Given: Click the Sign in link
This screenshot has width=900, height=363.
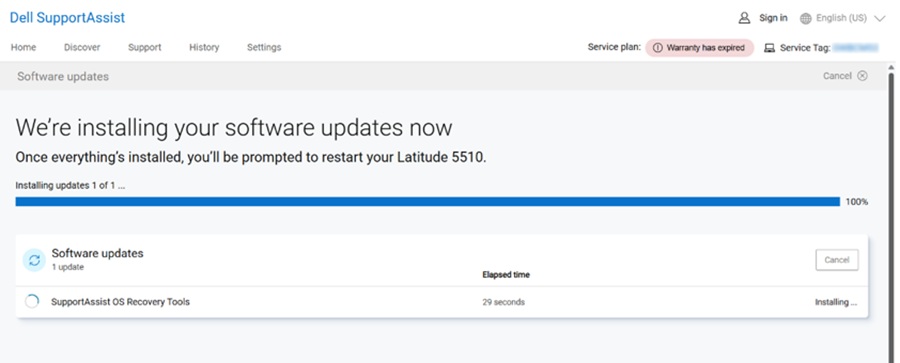Looking at the screenshot, I should (x=773, y=18).
